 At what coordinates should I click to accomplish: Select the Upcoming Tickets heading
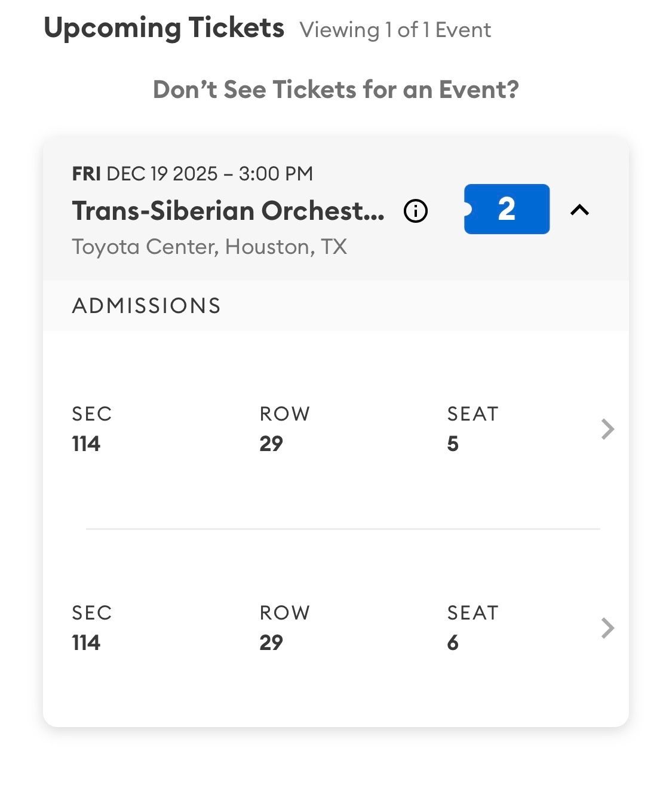point(164,27)
